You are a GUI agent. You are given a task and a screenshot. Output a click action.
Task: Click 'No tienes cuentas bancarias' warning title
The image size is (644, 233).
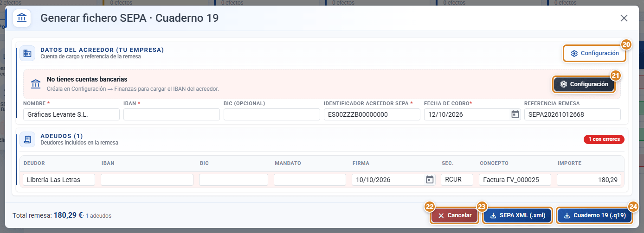[x=87, y=80]
